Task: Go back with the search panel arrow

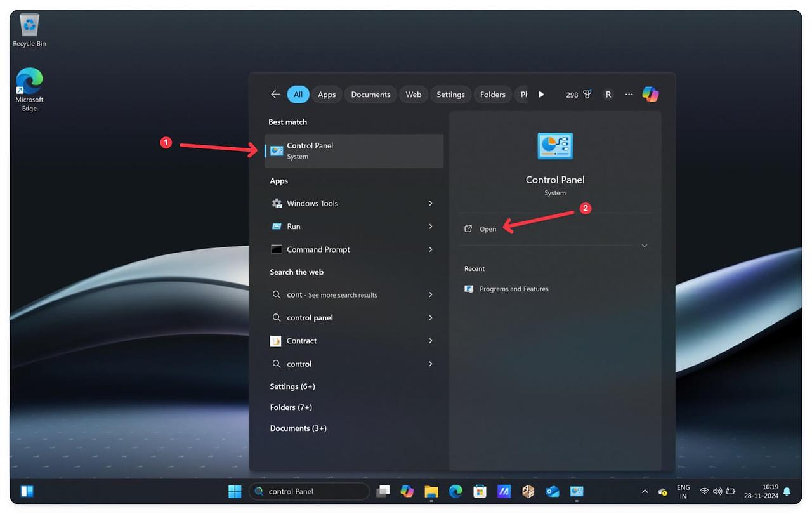Action: [x=275, y=94]
